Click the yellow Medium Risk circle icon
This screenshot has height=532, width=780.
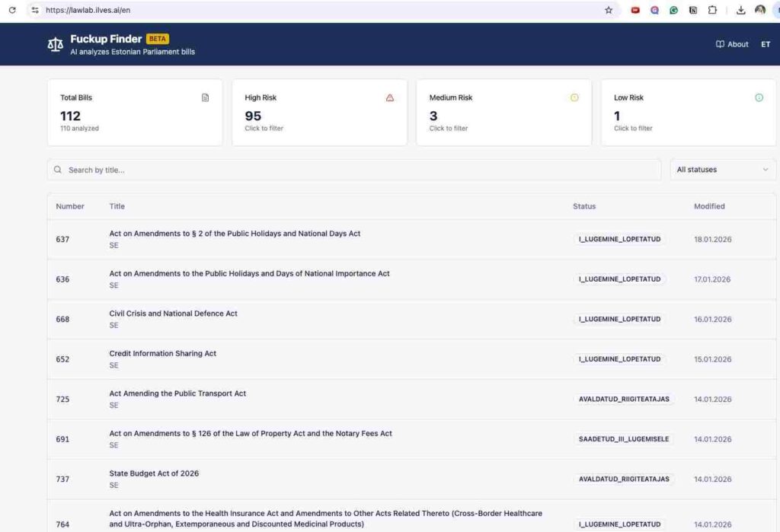click(x=574, y=97)
